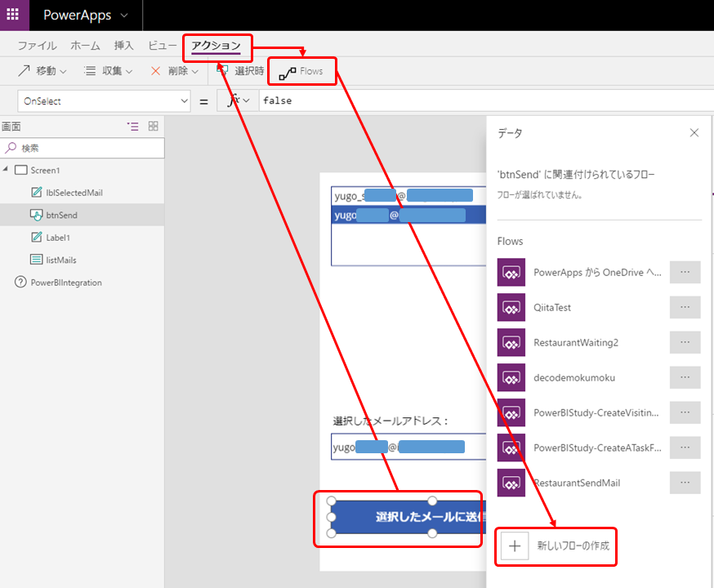Click the red 削除 (Delete) icon

click(154, 70)
